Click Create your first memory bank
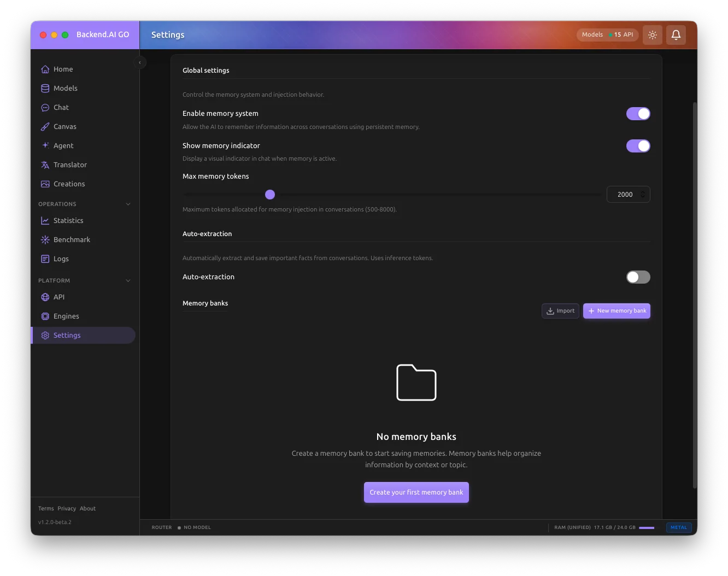 pos(416,492)
